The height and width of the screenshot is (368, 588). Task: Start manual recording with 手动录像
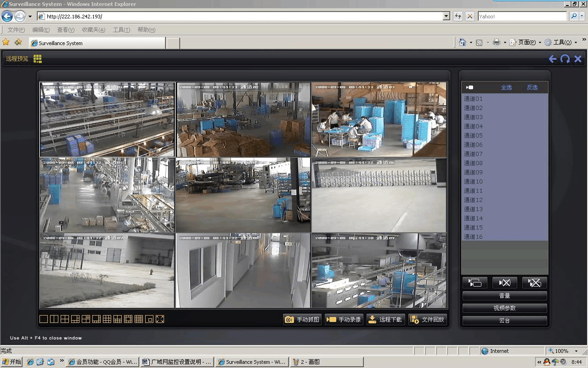pos(344,319)
